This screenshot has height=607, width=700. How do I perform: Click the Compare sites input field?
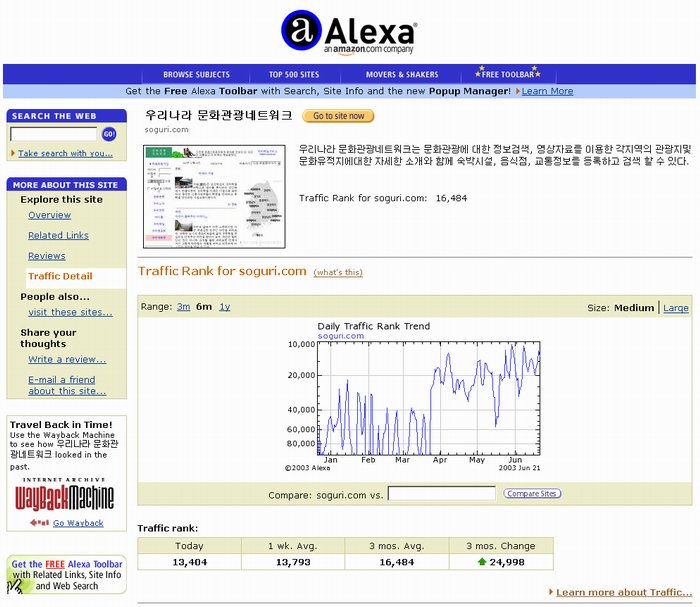point(442,494)
